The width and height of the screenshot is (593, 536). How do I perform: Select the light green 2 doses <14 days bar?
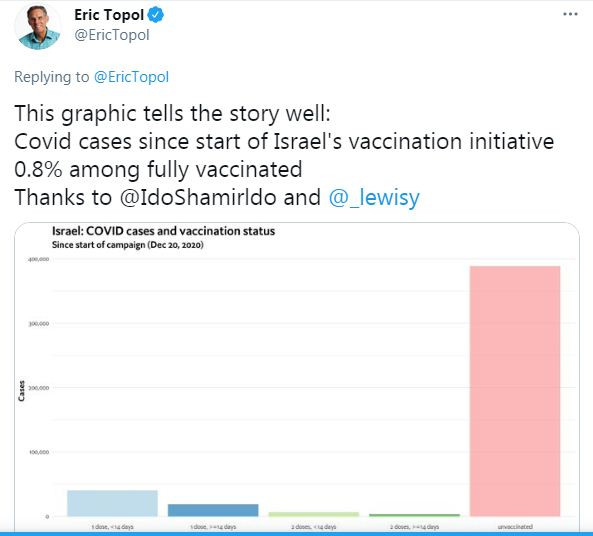pyautogui.click(x=314, y=514)
